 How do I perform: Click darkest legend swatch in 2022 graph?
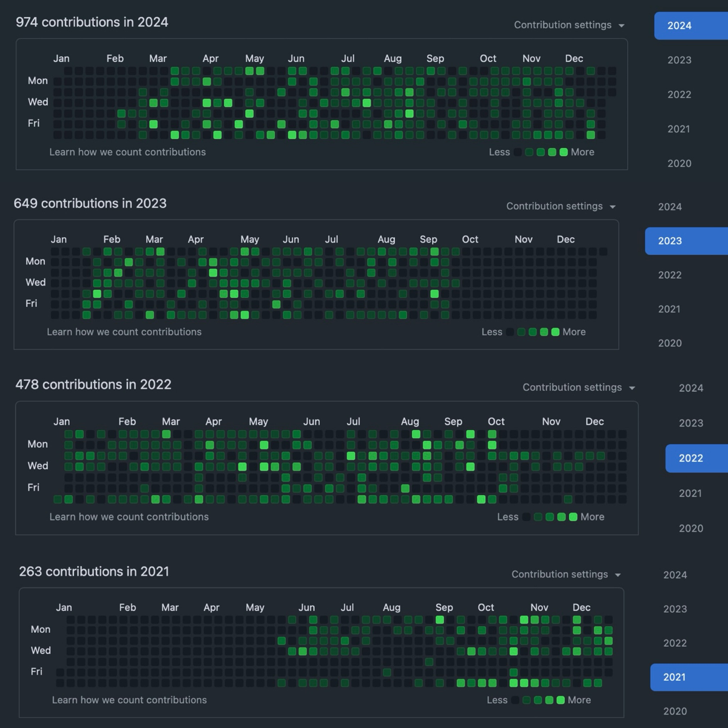(x=526, y=517)
